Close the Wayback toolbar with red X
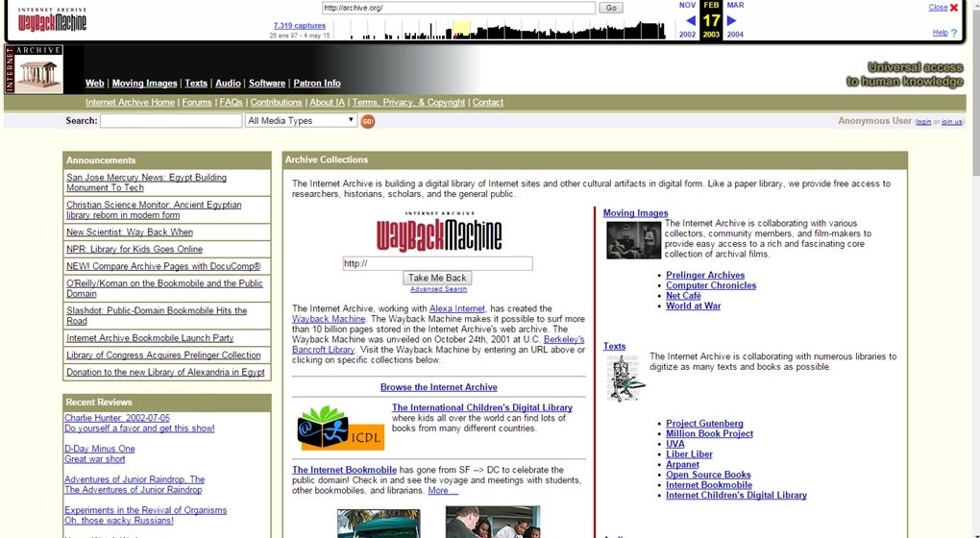The image size is (980, 538). [x=954, y=8]
